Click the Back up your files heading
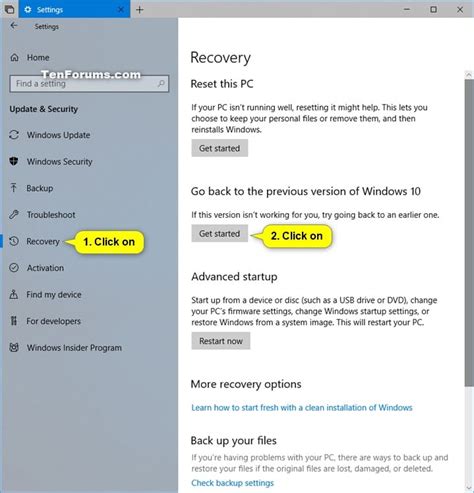 [234, 440]
